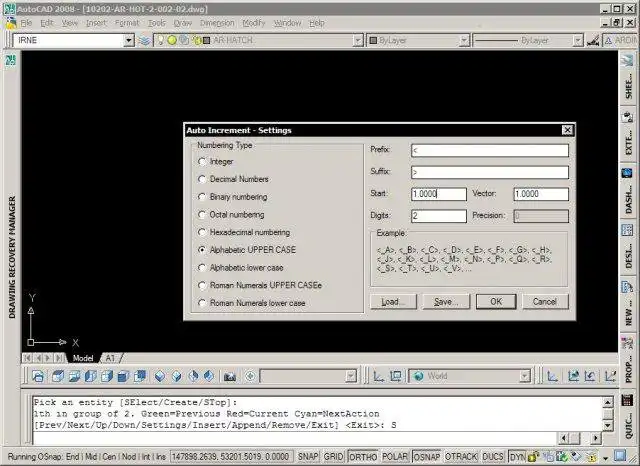Open the Dimension menu
640x466 pixels.
click(x=217, y=23)
